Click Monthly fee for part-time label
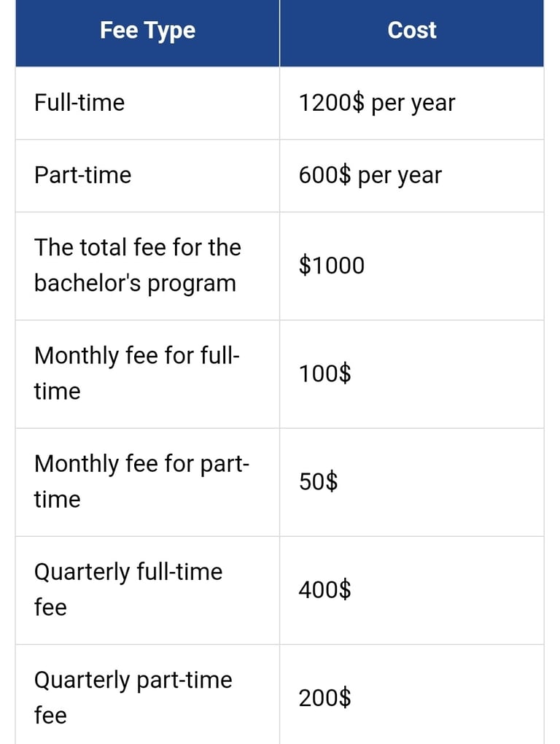 141,481
